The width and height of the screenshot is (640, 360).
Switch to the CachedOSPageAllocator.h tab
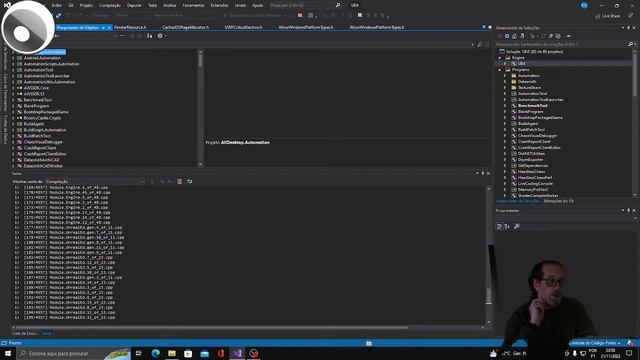[185, 27]
